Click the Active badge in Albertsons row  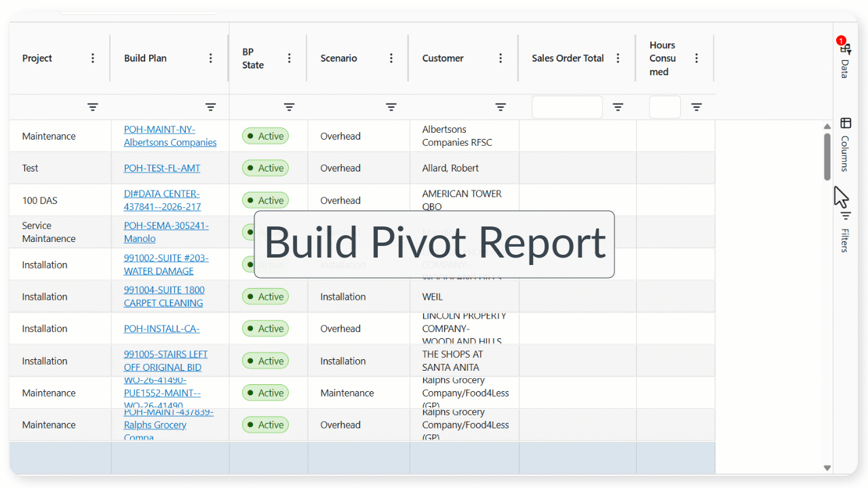(x=265, y=136)
